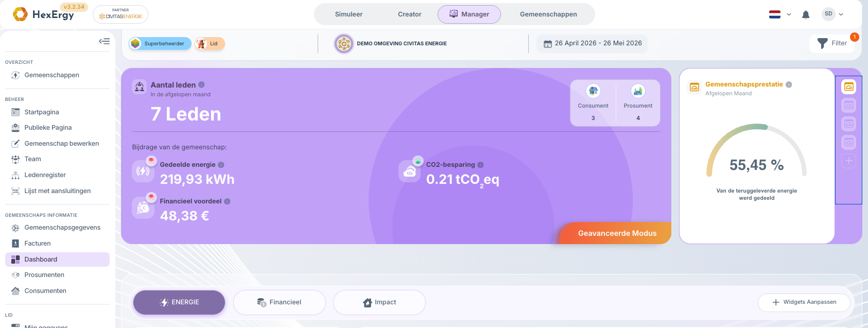The height and width of the screenshot is (328, 868).
Task: Click the Consument house icon
Action: click(x=593, y=91)
